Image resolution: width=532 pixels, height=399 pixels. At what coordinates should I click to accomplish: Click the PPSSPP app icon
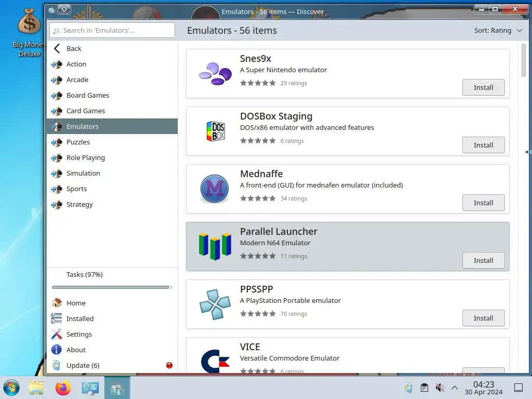[x=215, y=304]
